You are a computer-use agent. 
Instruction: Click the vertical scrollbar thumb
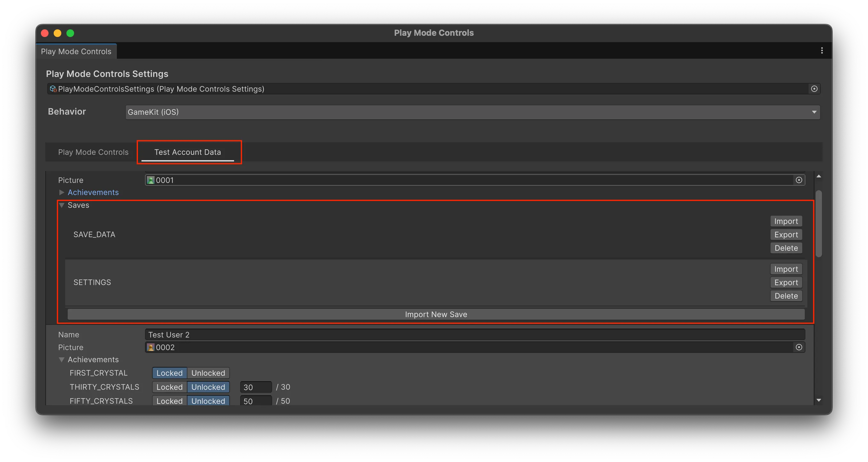[819, 224]
